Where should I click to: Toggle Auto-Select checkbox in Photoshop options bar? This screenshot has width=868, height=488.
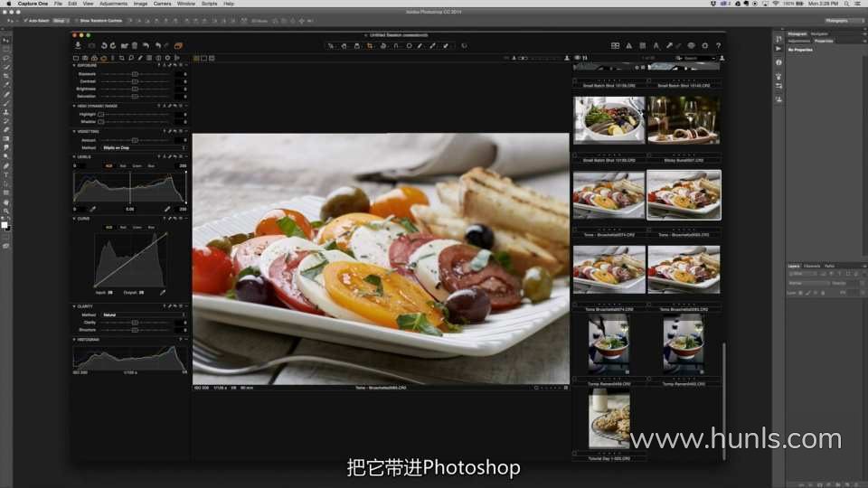pos(25,21)
